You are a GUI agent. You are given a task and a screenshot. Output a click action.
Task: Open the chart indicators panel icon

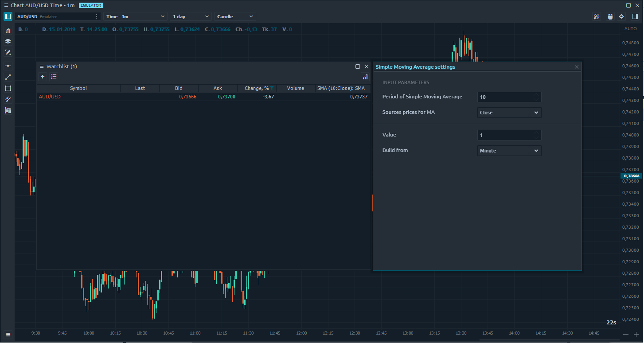click(8, 31)
